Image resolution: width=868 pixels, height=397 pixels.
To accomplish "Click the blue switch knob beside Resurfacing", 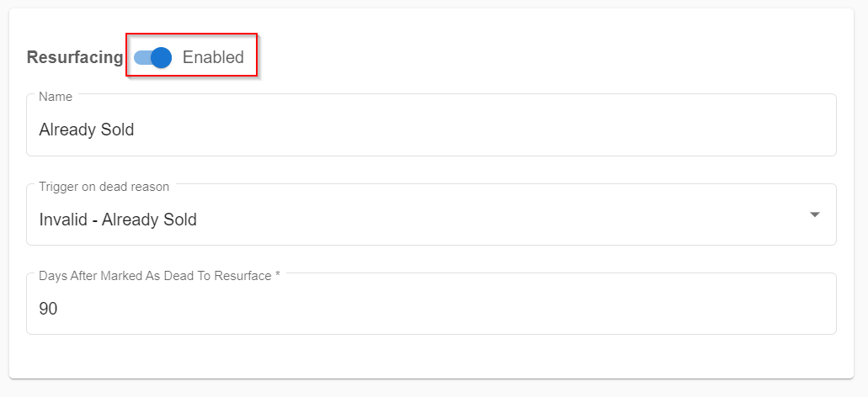I will (161, 57).
